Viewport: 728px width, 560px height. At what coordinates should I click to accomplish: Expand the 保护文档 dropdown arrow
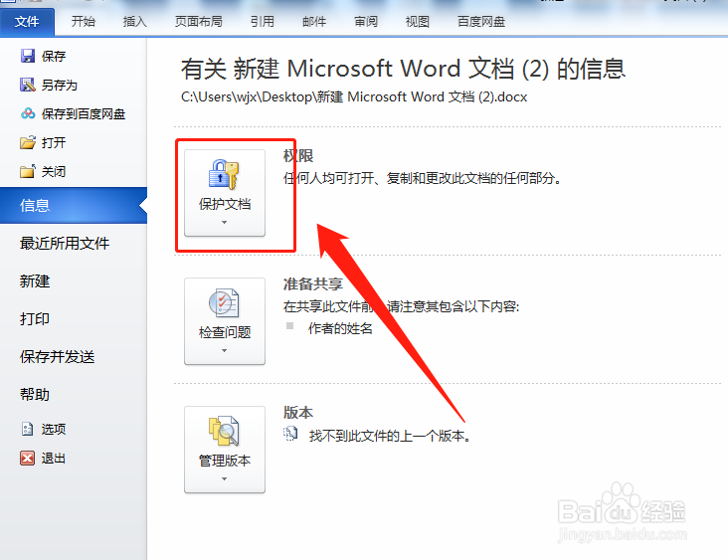pyautogui.click(x=224, y=223)
